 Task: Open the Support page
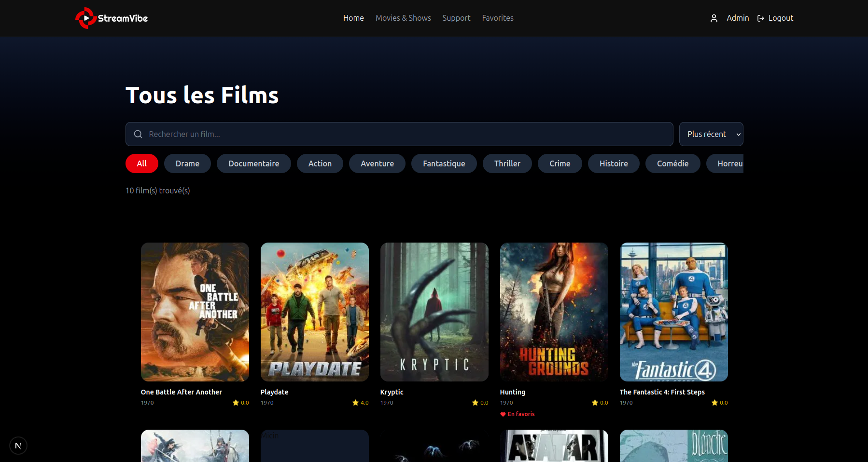click(456, 18)
